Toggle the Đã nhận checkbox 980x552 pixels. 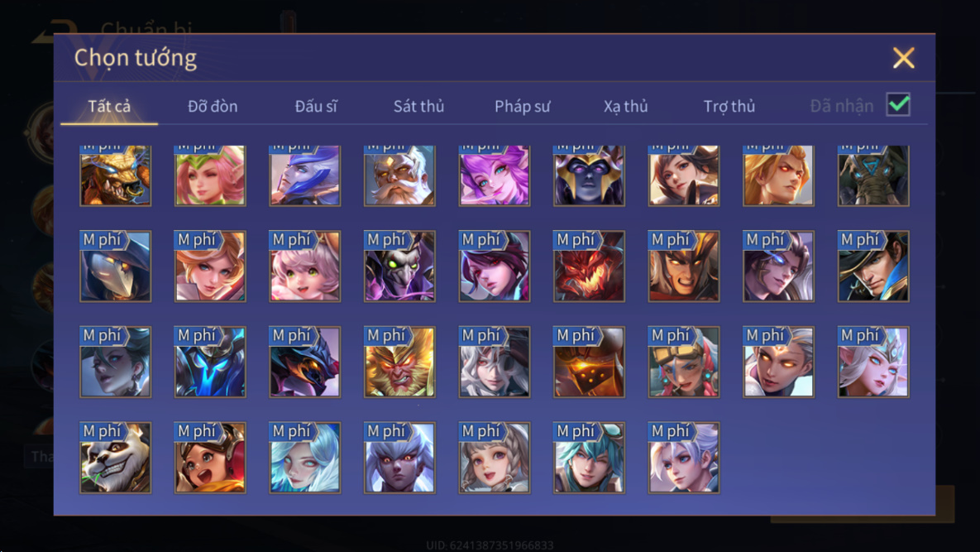coord(898,104)
